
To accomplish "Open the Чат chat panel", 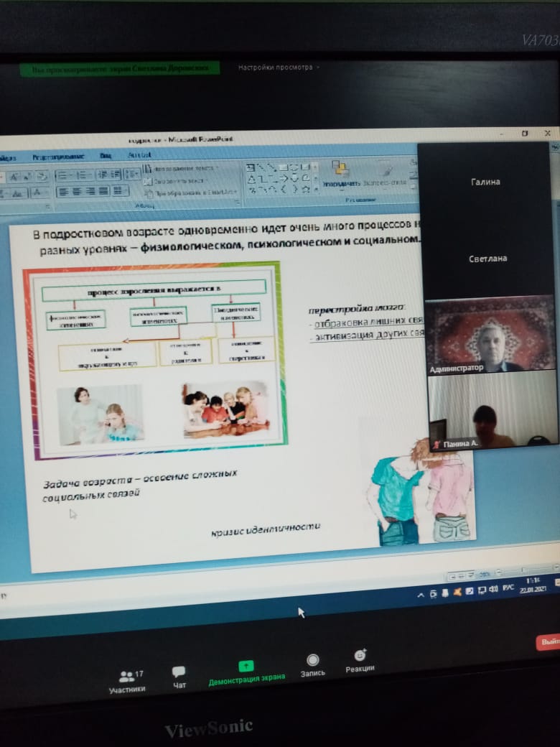I will pyautogui.click(x=179, y=675).
